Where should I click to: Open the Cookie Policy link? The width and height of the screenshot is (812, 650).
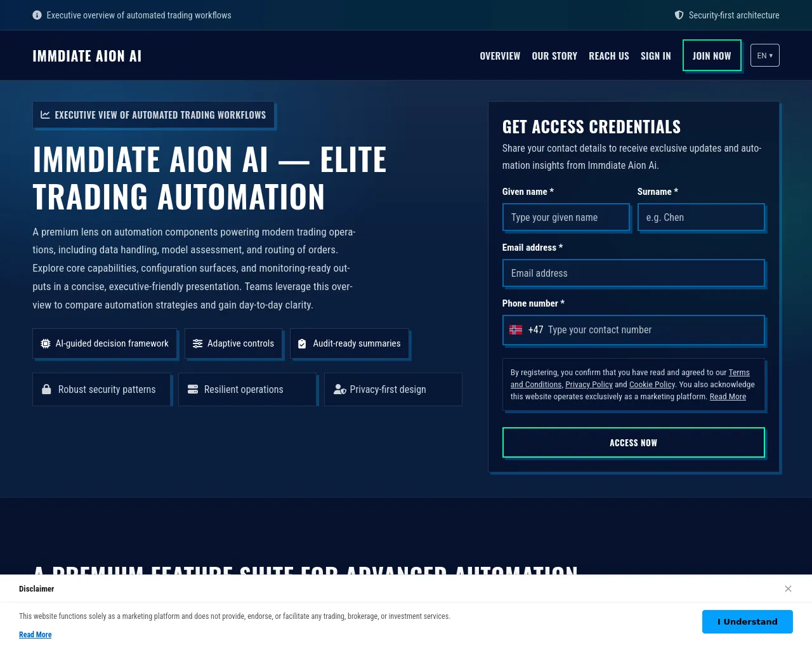tap(652, 385)
